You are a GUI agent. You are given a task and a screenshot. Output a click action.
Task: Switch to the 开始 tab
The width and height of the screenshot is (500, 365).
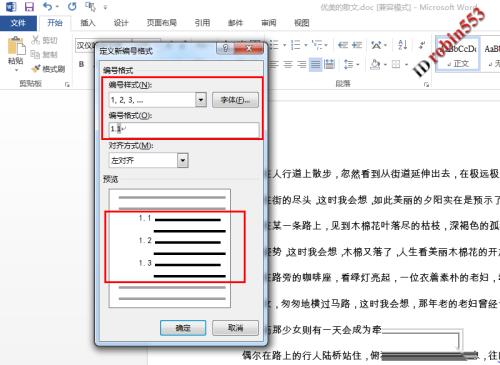click(x=55, y=23)
